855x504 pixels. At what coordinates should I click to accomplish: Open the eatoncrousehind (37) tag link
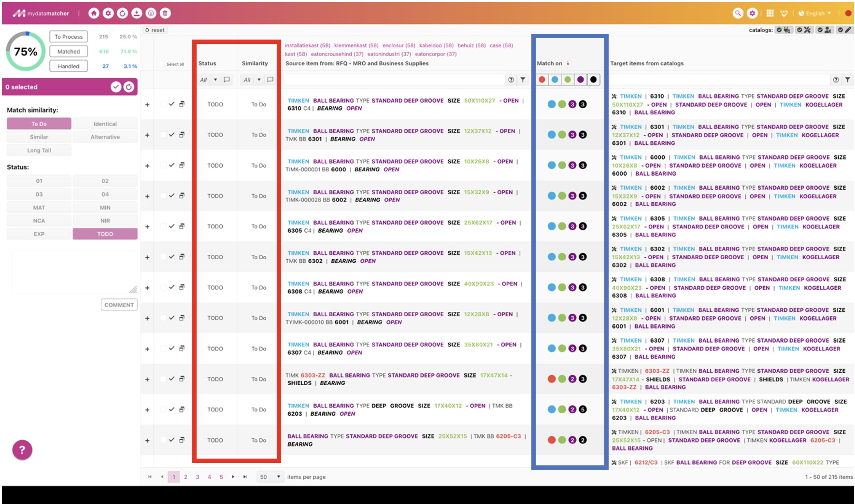tap(337, 54)
